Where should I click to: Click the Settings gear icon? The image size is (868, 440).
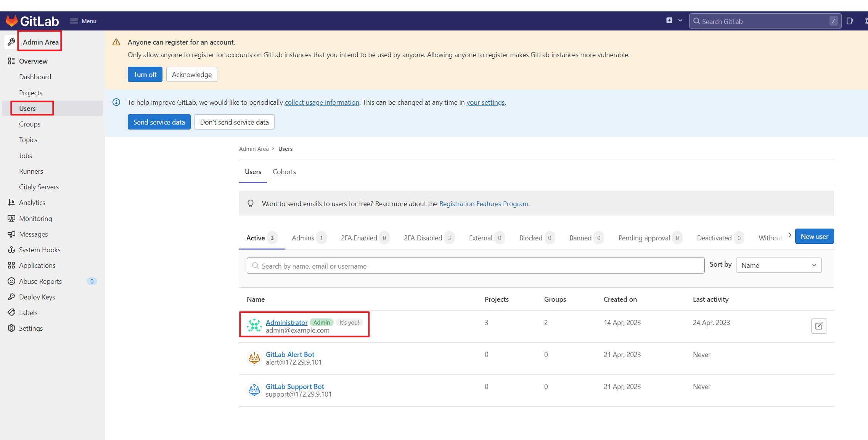[11, 328]
